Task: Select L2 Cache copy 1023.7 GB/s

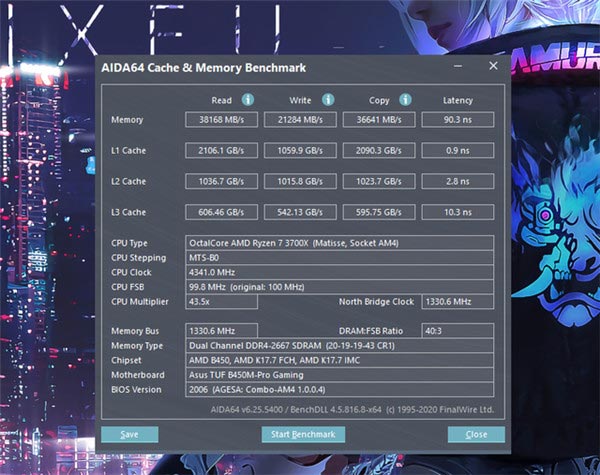Action: pos(379,181)
